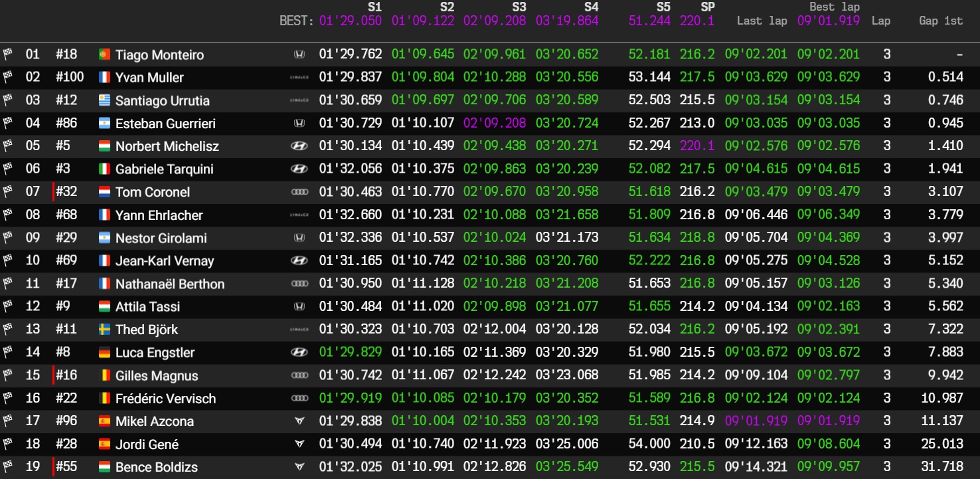Click the Honda logo in Esteban Guerrieri's row
980x479 pixels.
(299, 123)
